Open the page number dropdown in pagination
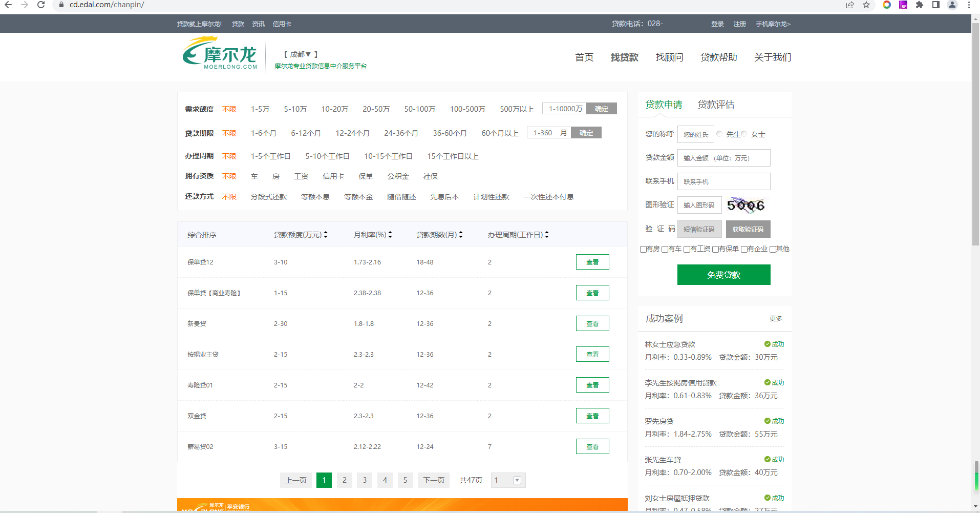 pyautogui.click(x=508, y=480)
